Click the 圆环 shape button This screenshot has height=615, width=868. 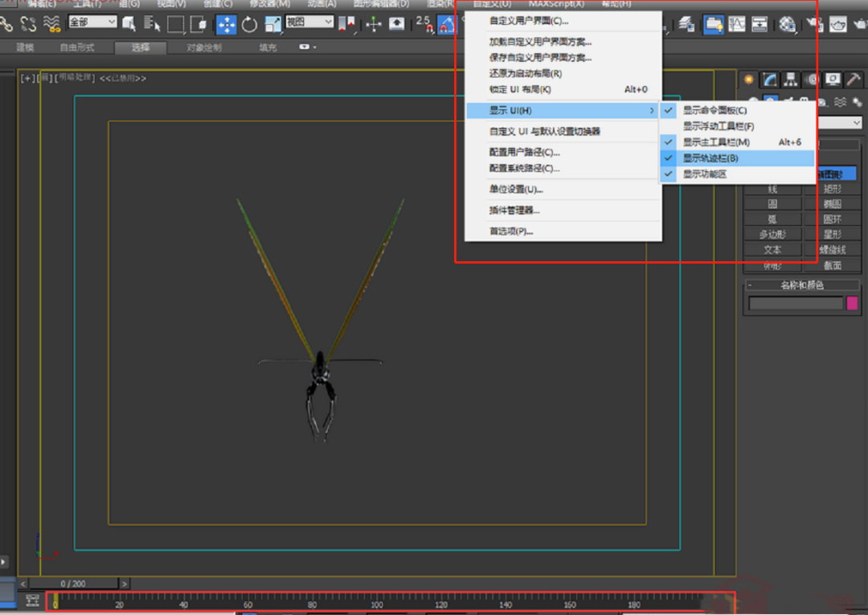832,219
